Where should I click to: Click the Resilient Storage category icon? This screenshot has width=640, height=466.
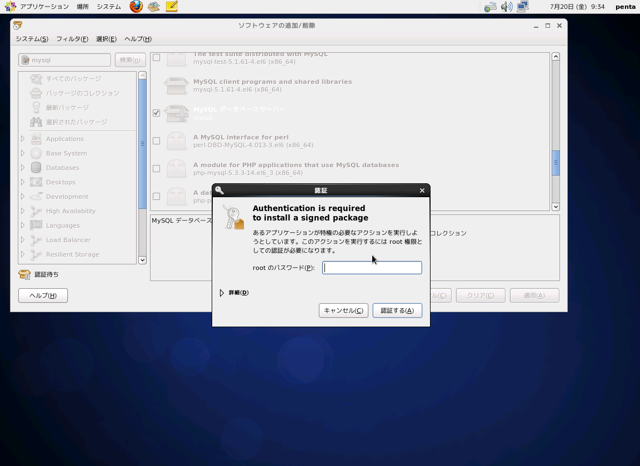point(36,254)
